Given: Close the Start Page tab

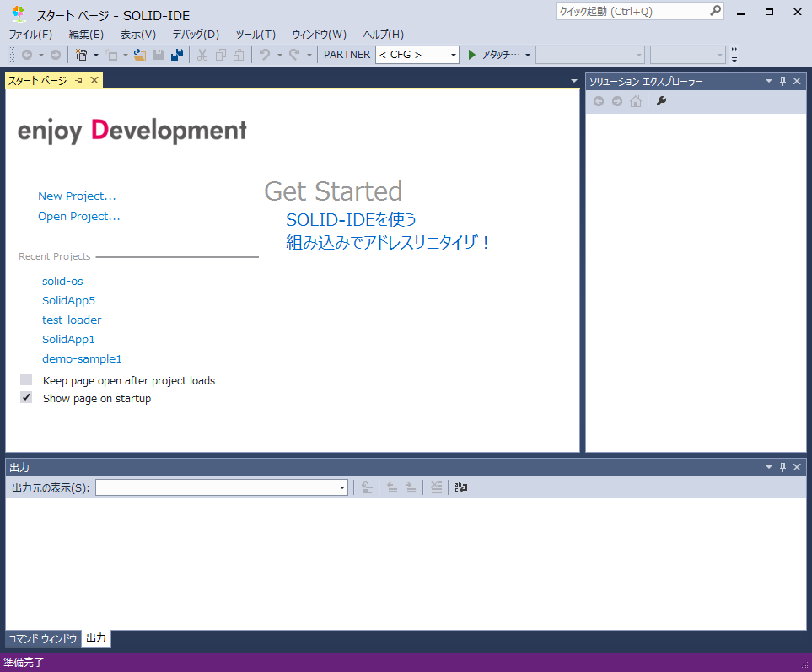Looking at the screenshot, I should (x=94, y=80).
